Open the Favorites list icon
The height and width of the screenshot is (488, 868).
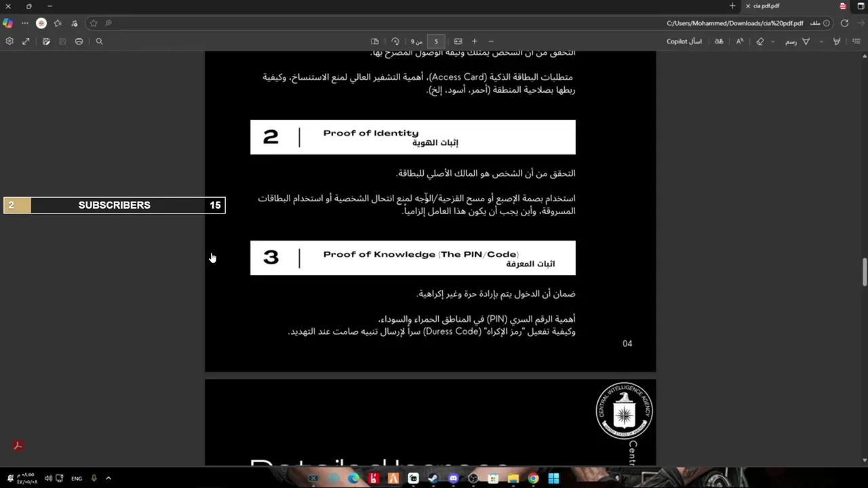(58, 23)
